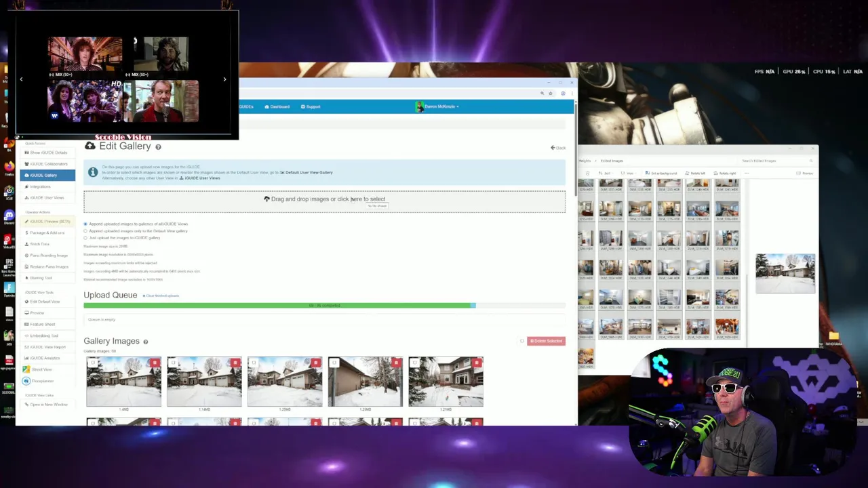The height and width of the screenshot is (488, 868).
Task: Tick checkbox on second gallery image (1.14MB)
Action: 174,363
